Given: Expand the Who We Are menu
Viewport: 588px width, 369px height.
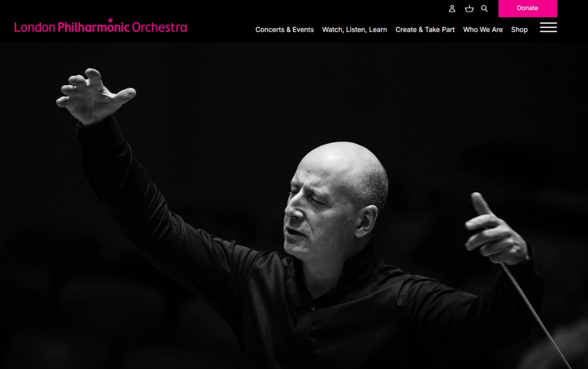Looking at the screenshot, I should pos(483,29).
